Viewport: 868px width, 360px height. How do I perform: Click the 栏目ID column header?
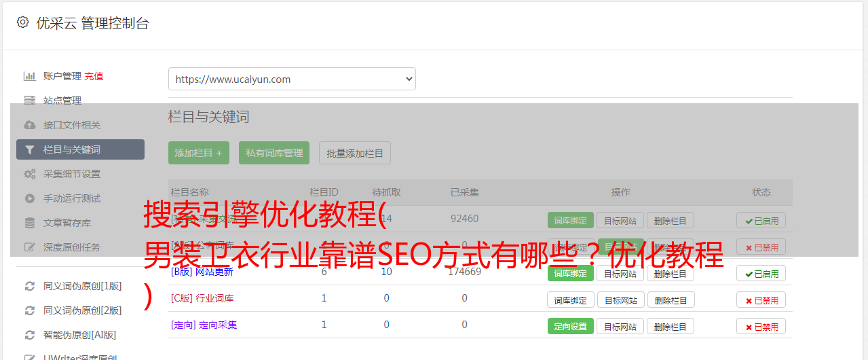coord(324,192)
